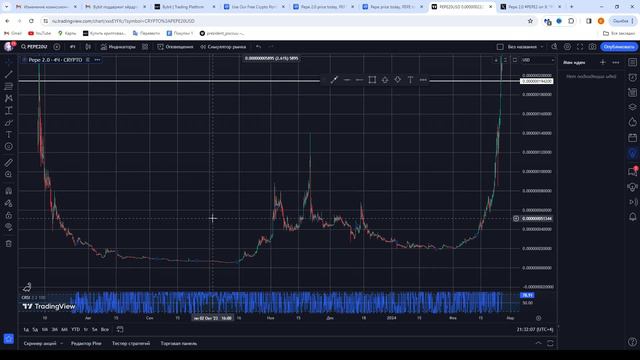Open the floating toolbar square settings icon
The width and height of the screenshot is (640, 360).
point(372,80)
